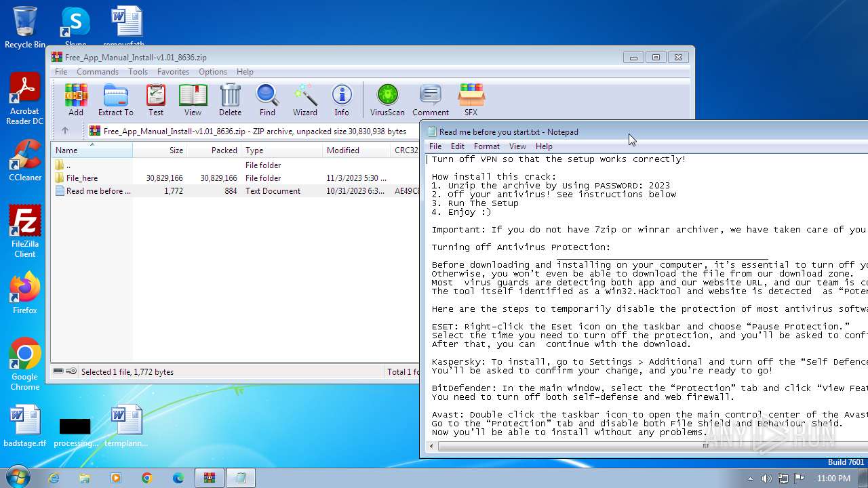Select the black processing file icon
This screenshot has height=488, width=868.
pyautogui.click(x=75, y=431)
